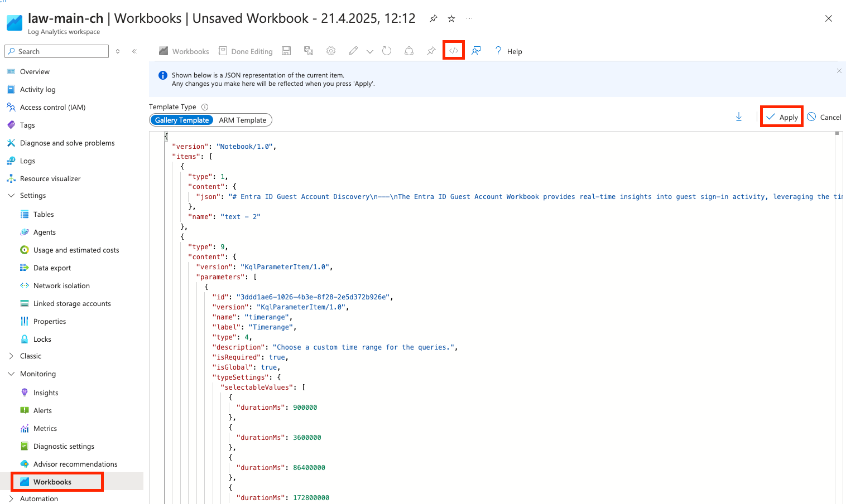Click the Edit pencil toolbar icon
The height and width of the screenshot is (504, 846).
[x=353, y=51]
